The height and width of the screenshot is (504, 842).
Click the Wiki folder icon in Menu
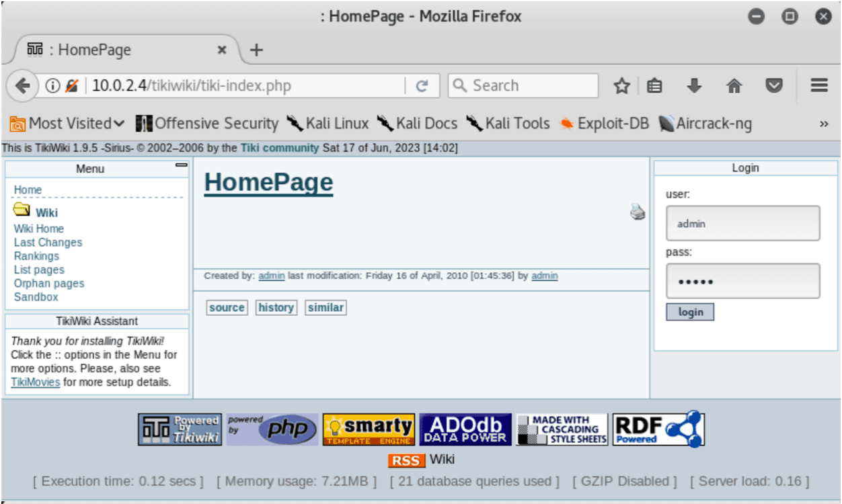pyautogui.click(x=22, y=210)
